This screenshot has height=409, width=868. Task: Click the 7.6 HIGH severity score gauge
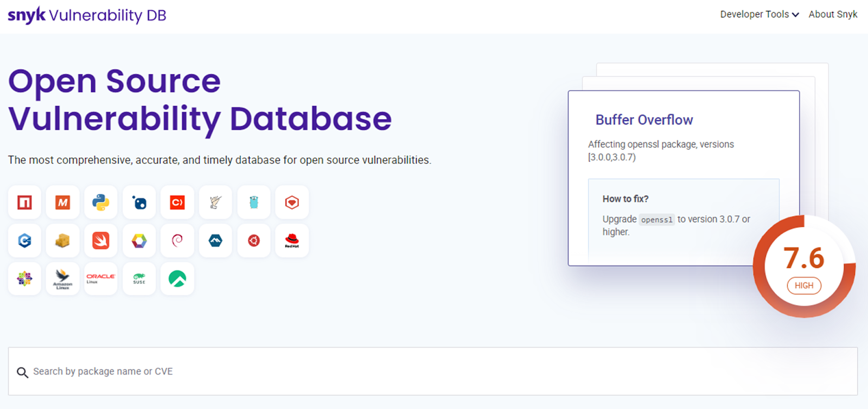coord(803,266)
